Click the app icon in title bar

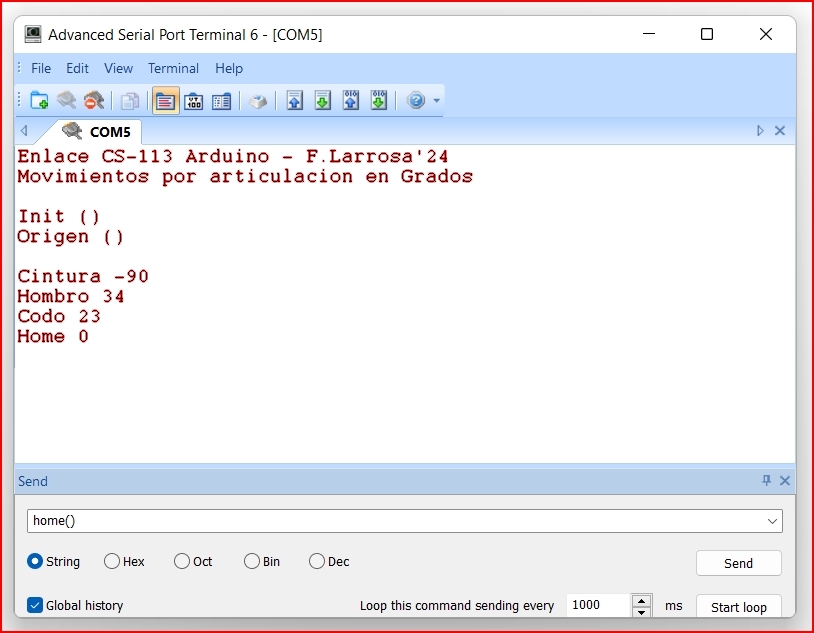33,34
